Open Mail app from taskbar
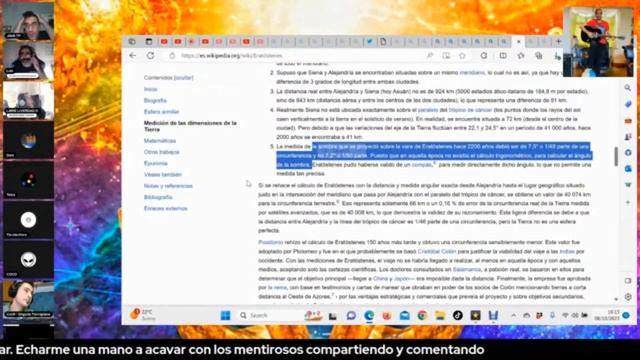Viewport: 640px width, 360px height. point(404,315)
